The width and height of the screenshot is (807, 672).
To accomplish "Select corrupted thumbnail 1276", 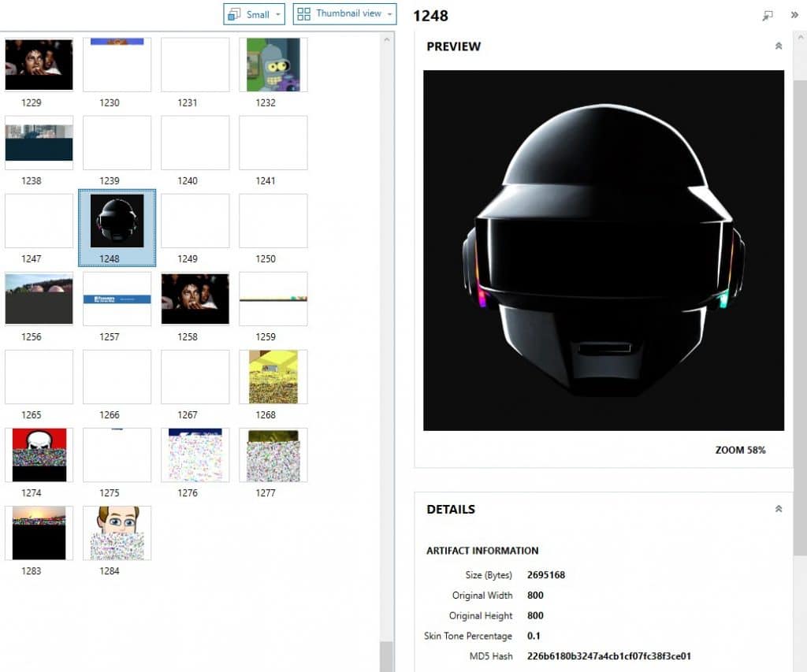I will 195,455.
